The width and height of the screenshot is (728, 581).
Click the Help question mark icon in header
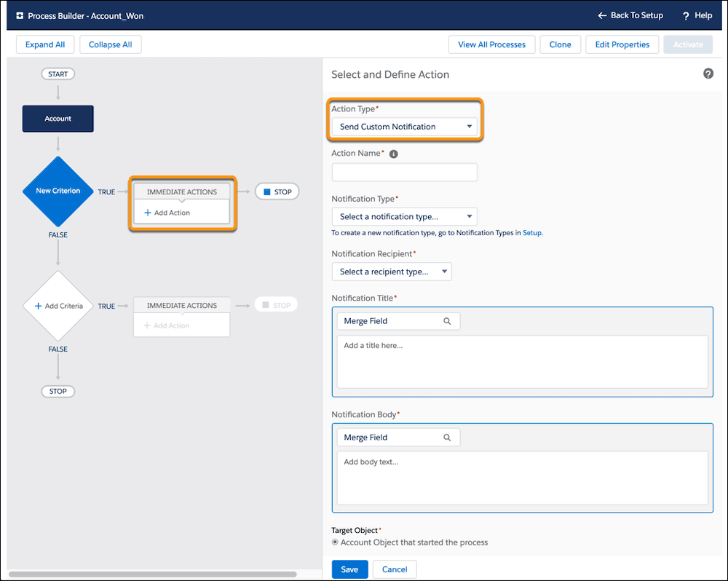[x=686, y=16]
